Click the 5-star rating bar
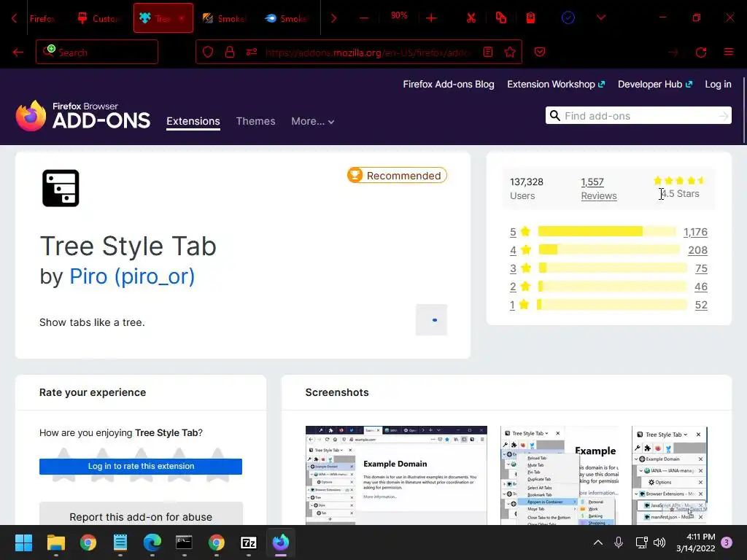Viewport: 747px width, 560px height. pos(606,231)
